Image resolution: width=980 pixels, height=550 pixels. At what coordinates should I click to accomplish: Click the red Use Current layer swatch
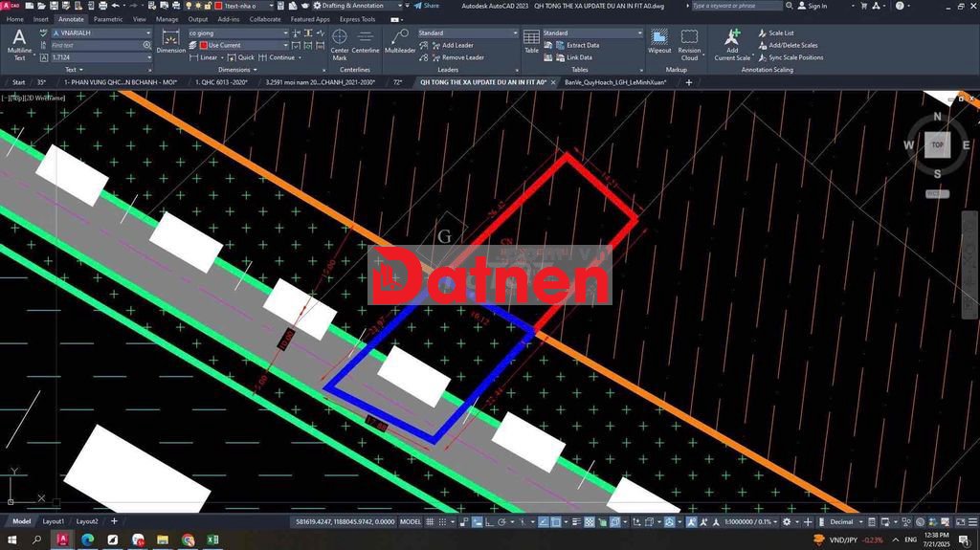click(x=203, y=45)
